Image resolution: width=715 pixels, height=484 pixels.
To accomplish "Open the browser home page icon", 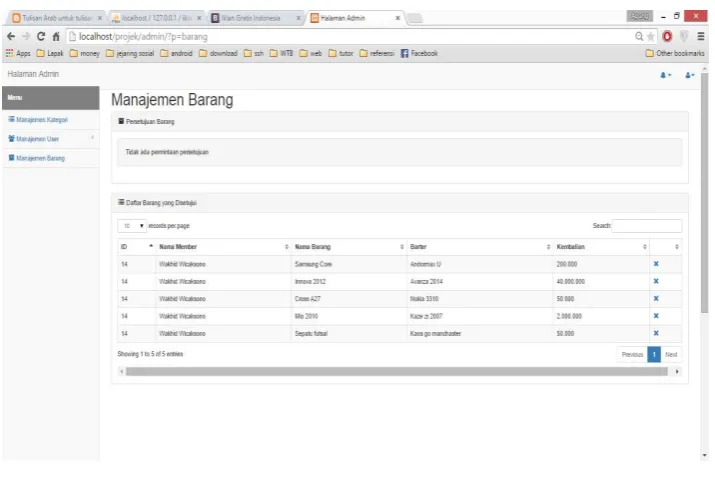I will click(56, 36).
